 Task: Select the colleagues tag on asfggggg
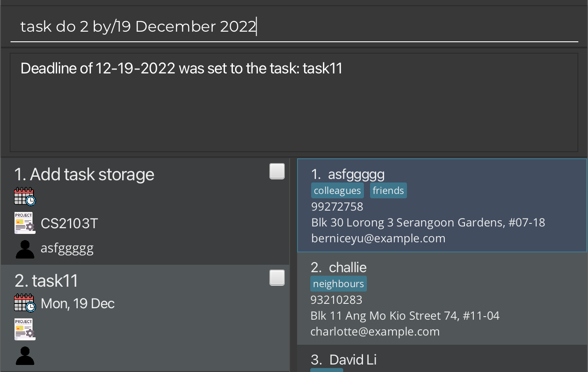(x=338, y=191)
